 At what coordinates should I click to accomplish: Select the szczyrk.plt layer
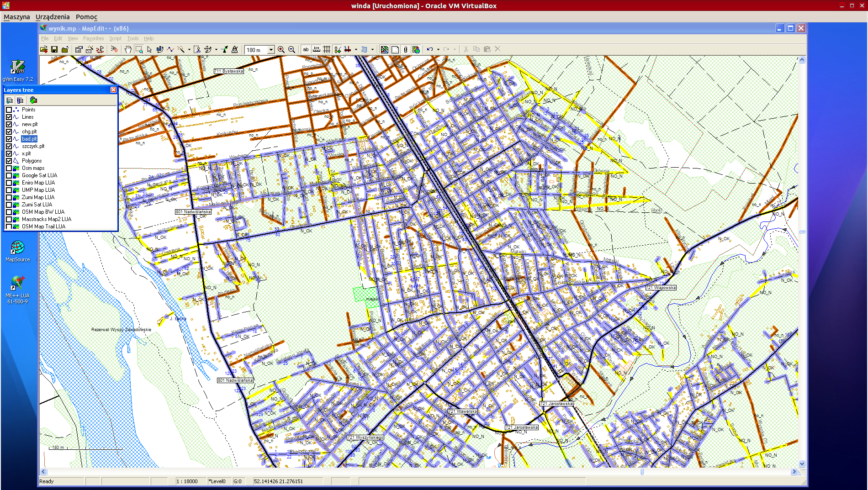click(33, 146)
